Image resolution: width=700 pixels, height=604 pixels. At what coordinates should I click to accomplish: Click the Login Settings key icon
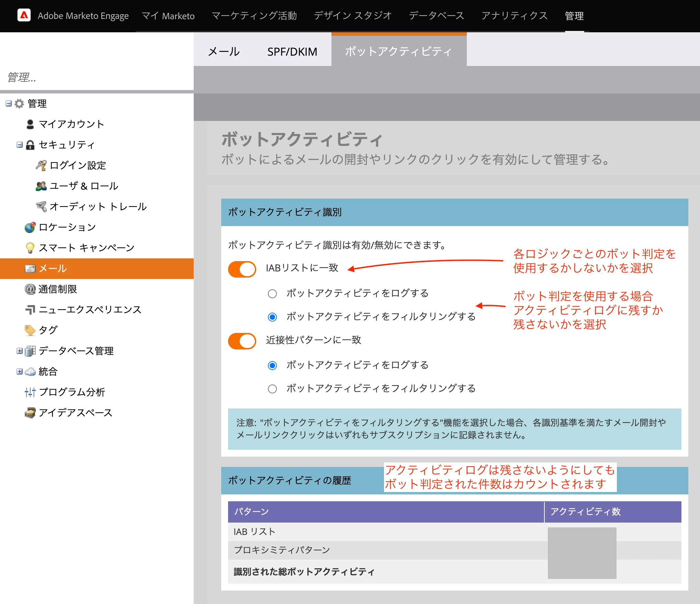pos(41,165)
